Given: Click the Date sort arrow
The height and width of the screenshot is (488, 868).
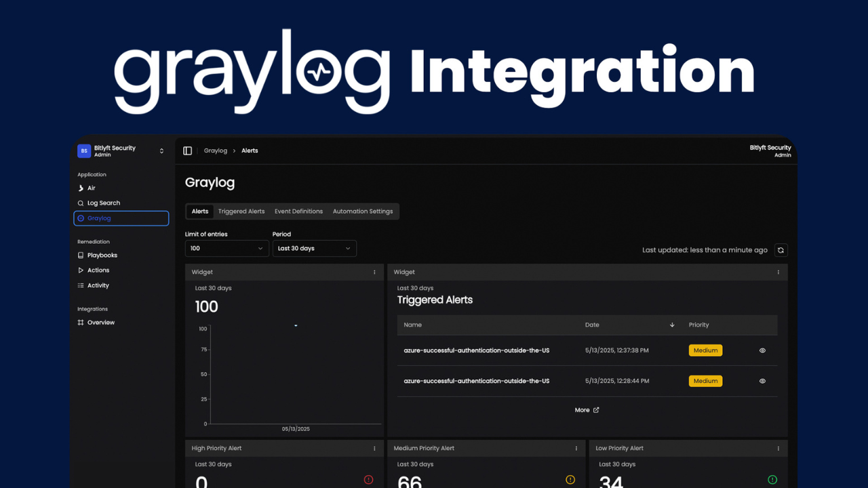Looking at the screenshot, I should [x=672, y=325].
